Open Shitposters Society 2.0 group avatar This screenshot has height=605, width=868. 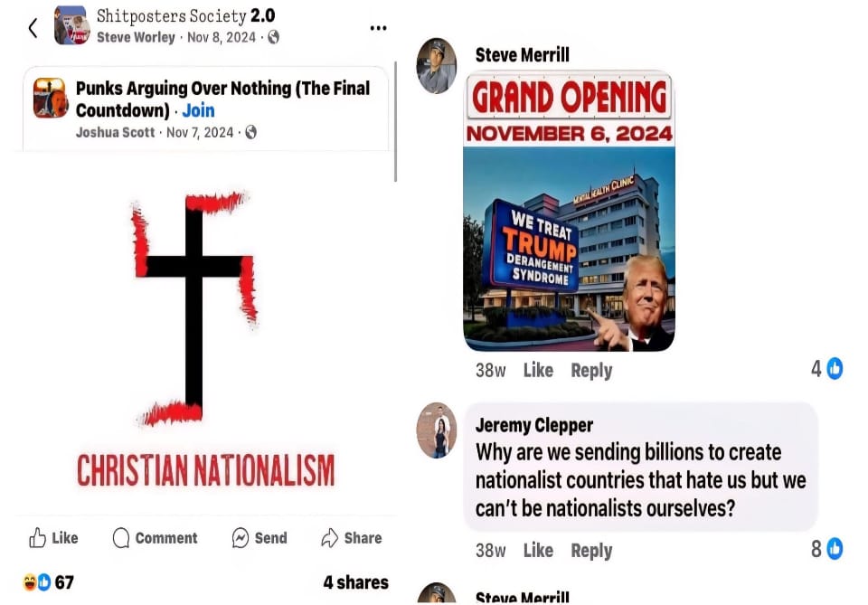[71, 25]
